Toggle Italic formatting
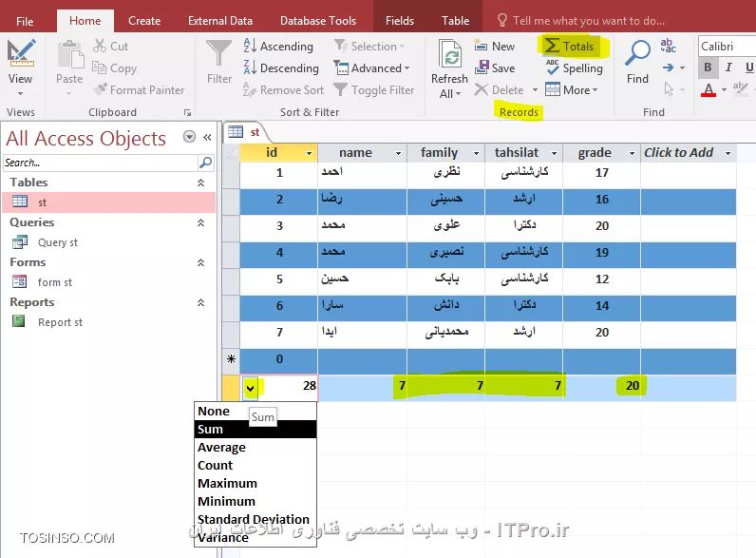Viewport: 756px width, 558px height. [x=729, y=67]
